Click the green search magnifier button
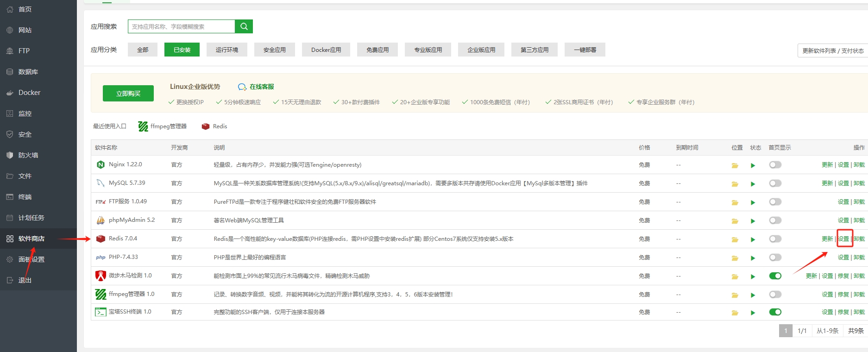Viewport: 868px width, 352px height. (x=244, y=26)
